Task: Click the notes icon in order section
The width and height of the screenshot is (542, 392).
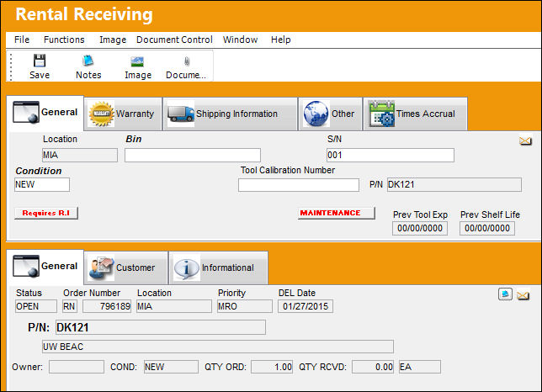Action: pos(505,294)
